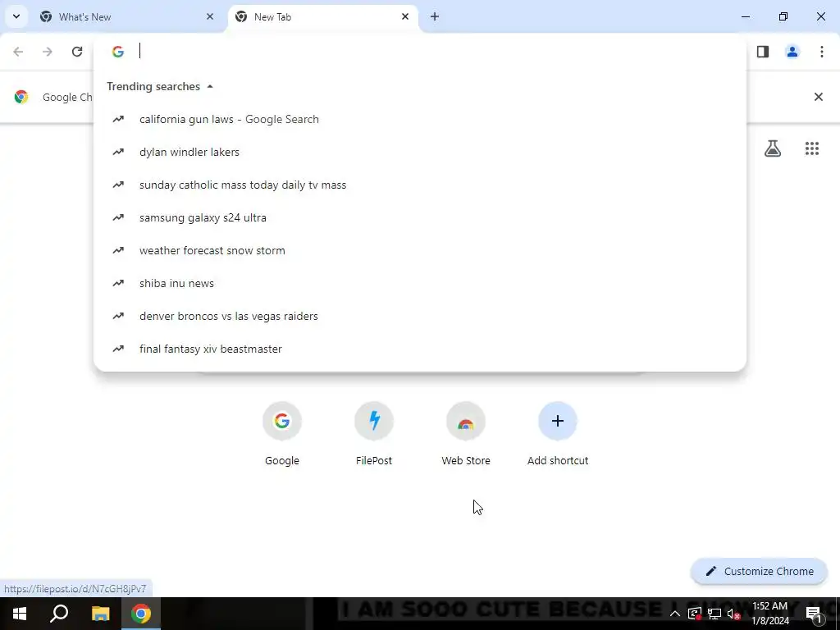Open a new tab with plus button
Viewport: 840px width, 630px height.
[x=435, y=16]
